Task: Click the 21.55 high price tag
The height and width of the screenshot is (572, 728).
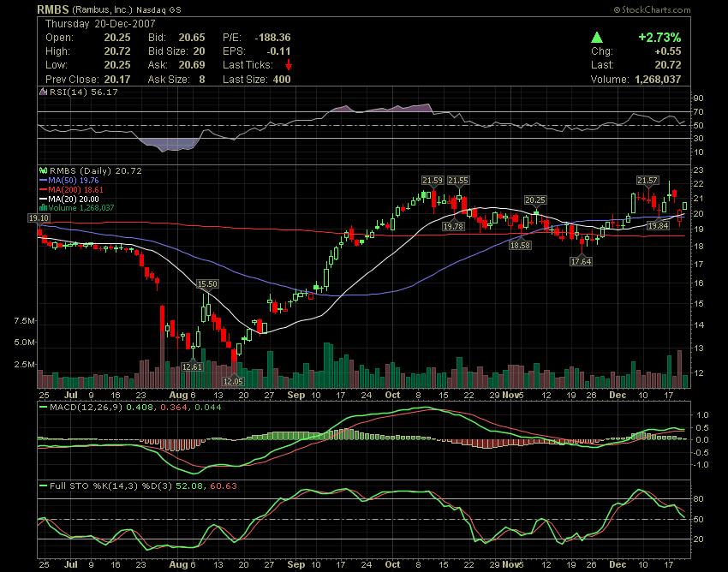Action: tap(458, 180)
